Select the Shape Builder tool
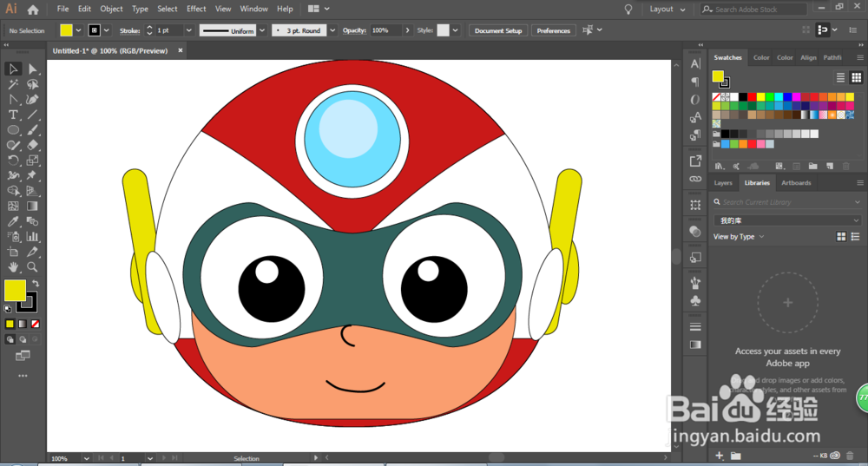 (13, 191)
